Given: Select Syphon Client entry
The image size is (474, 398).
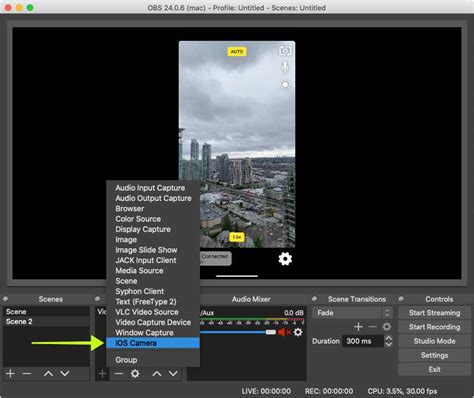Looking at the screenshot, I should pyautogui.click(x=153, y=291).
